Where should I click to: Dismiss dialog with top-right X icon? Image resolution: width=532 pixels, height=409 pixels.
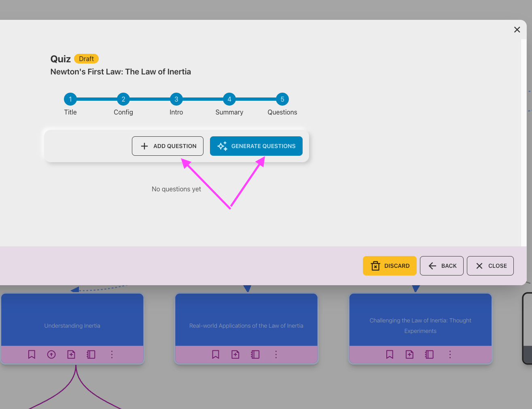517,30
